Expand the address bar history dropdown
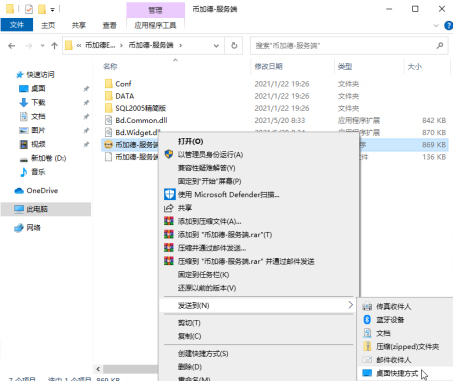The width and height of the screenshot is (453, 381). coord(216,46)
